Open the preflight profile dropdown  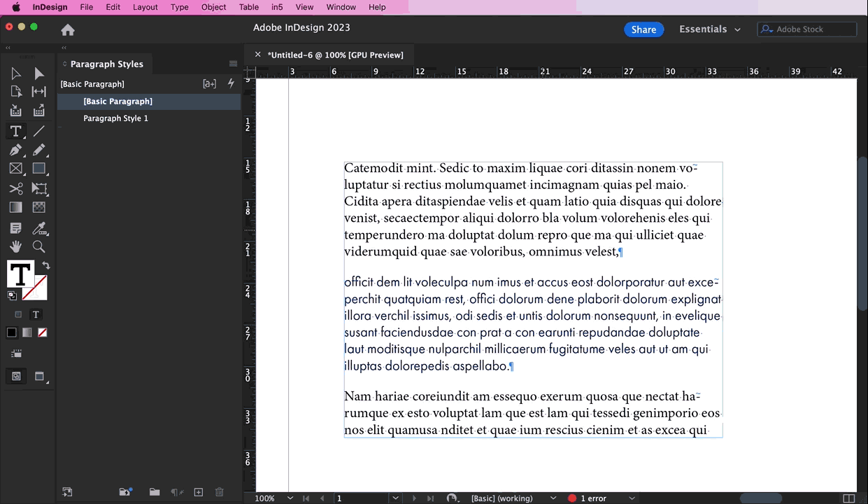click(x=553, y=498)
